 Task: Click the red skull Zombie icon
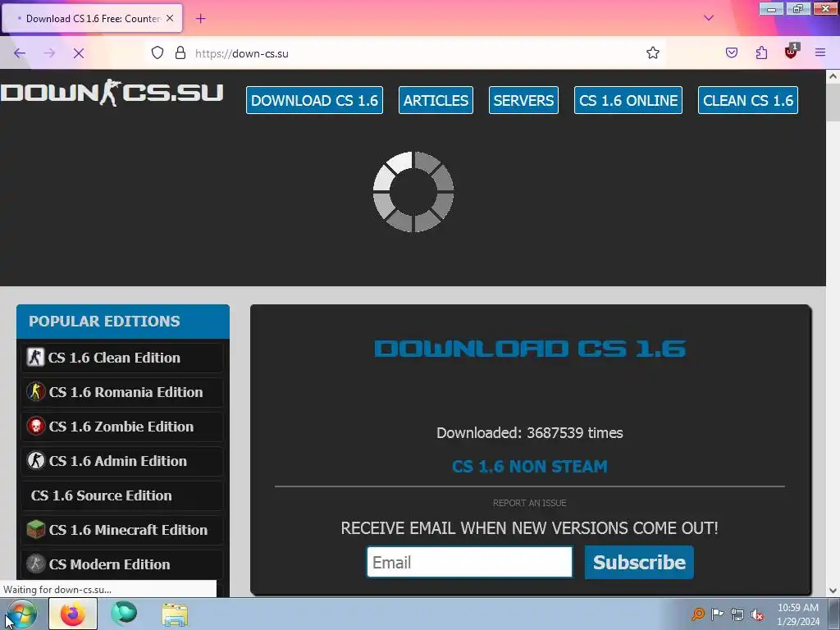click(36, 427)
